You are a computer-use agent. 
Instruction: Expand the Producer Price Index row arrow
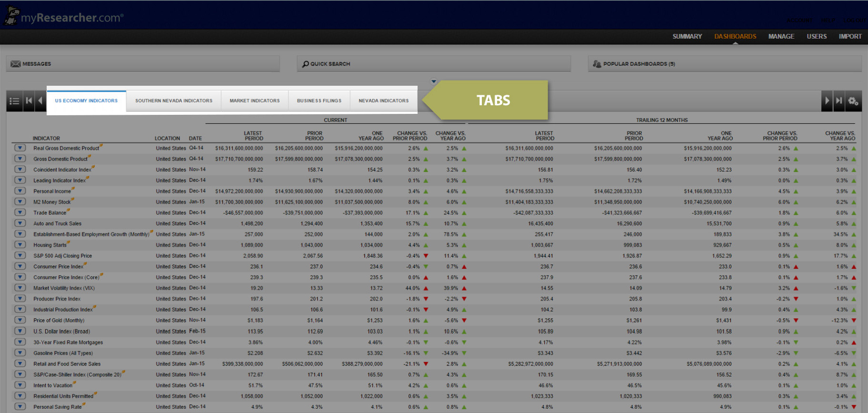click(20, 299)
